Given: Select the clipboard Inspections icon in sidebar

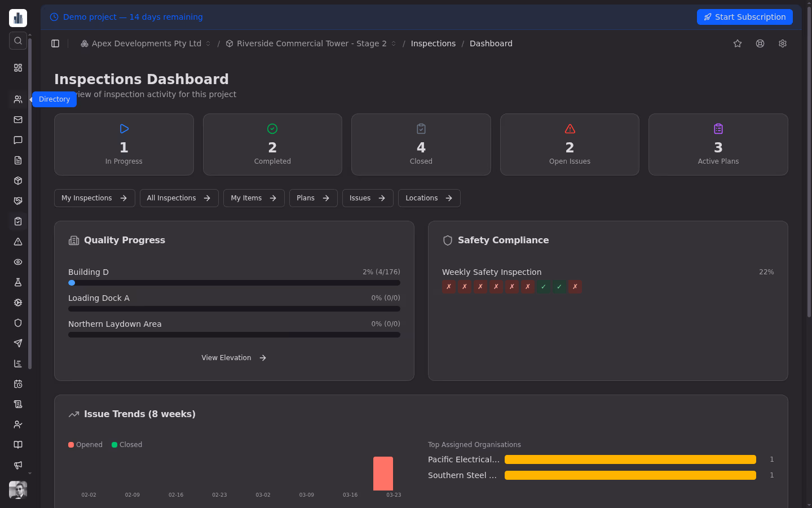Looking at the screenshot, I should coord(17,221).
